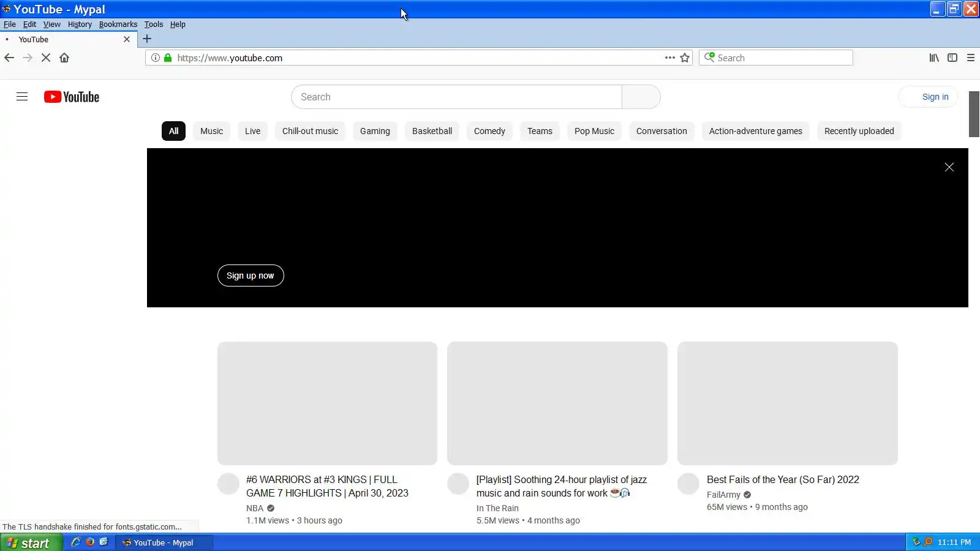
Task: Select the YouTube browser tab
Action: click(x=67, y=39)
